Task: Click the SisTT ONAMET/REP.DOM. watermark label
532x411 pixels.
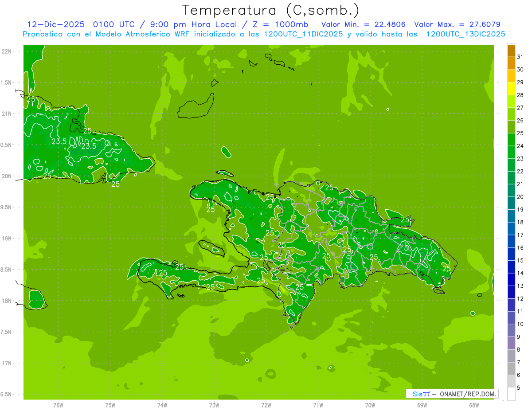Action: tap(451, 394)
